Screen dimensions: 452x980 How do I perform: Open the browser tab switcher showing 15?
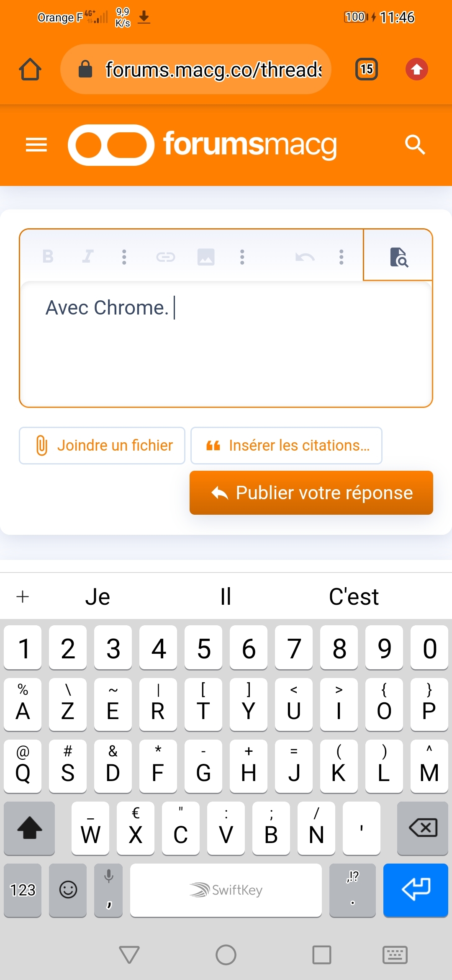(367, 69)
